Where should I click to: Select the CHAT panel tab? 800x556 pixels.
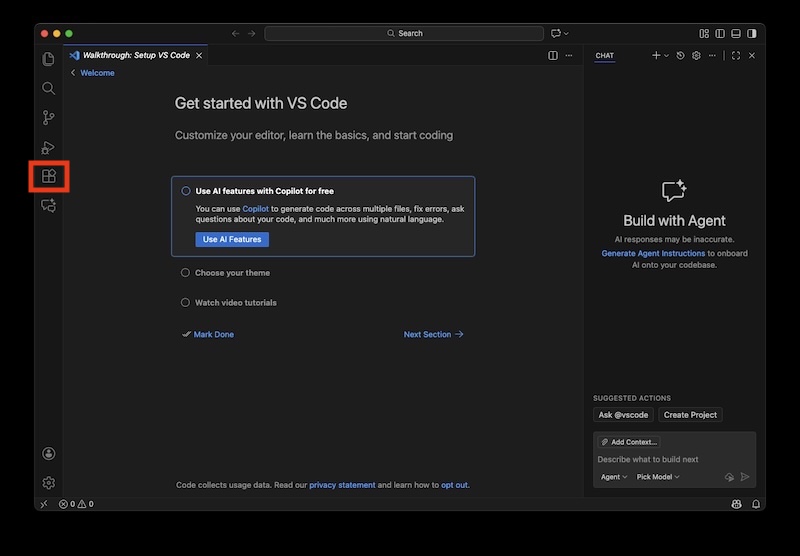(x=605, y=56)
